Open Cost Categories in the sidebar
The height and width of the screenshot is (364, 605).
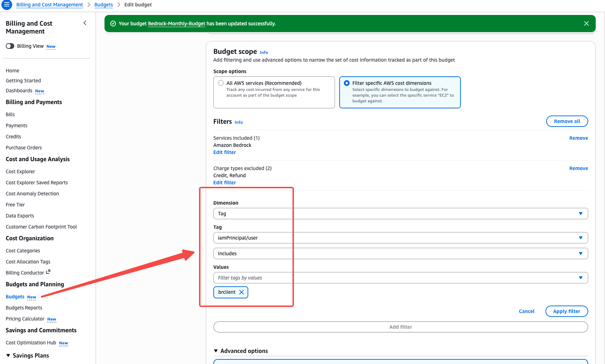click(x=23, y=251)
